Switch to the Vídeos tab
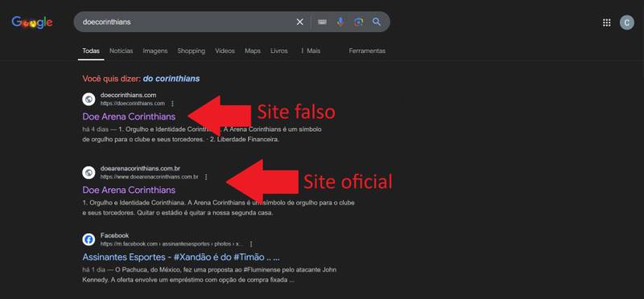 225,51
